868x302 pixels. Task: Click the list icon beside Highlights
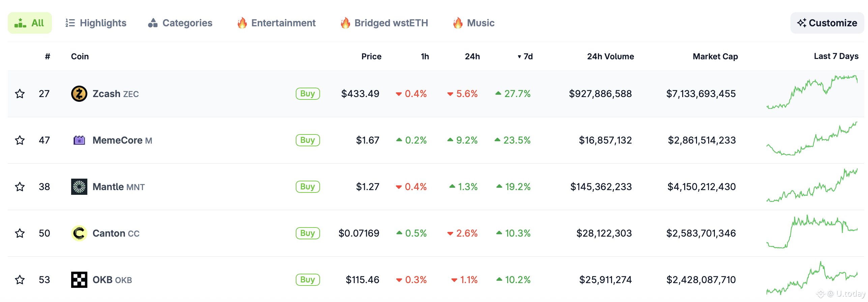point(69,23)
